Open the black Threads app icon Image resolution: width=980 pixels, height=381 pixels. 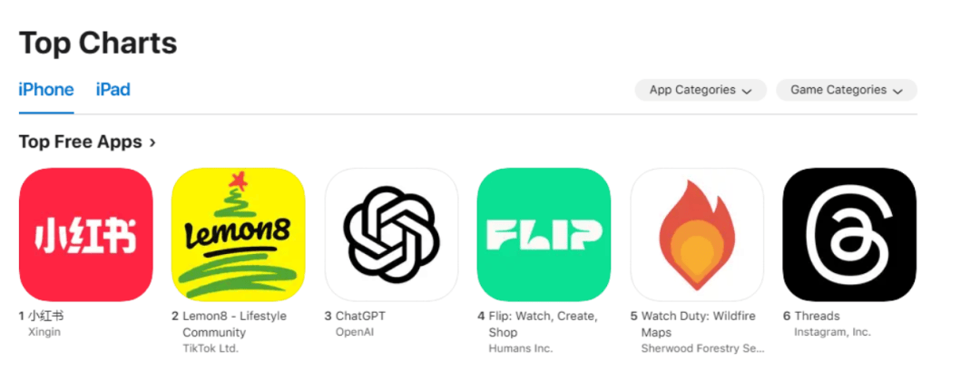click(x=849, y=235)
